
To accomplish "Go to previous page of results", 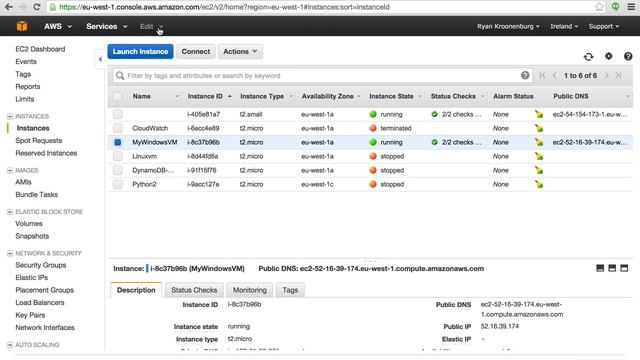I will [x=554, y=75].
